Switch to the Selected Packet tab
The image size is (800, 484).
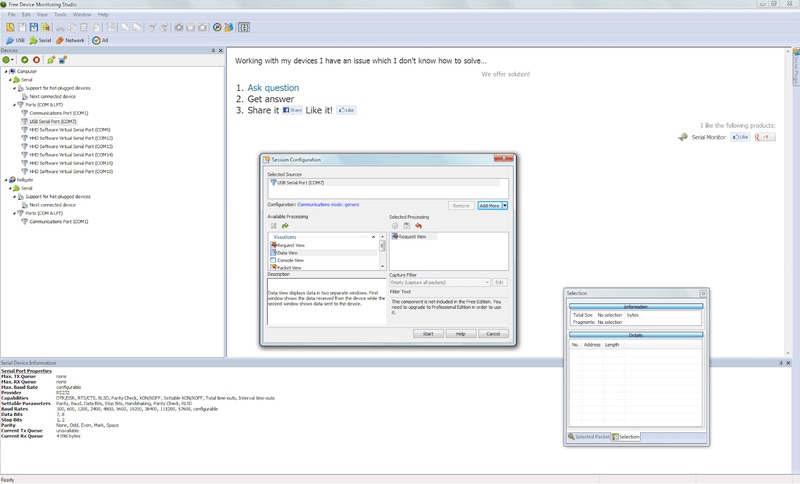[x=589, y=437]
